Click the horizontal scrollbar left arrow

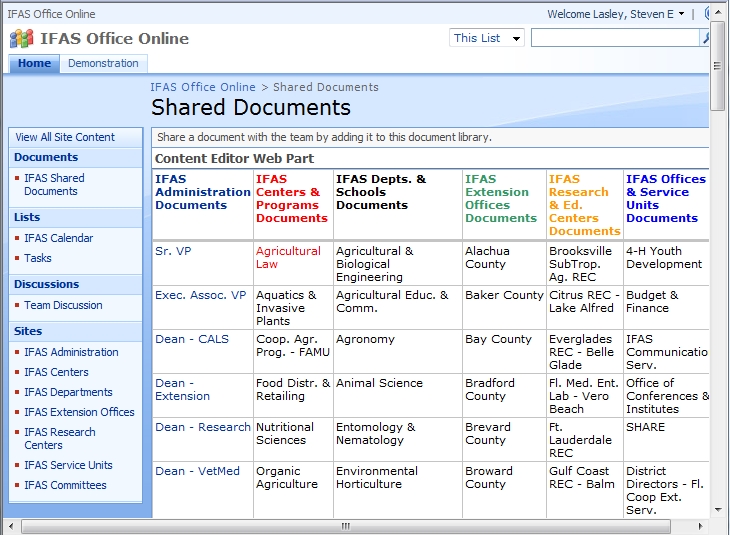click(x=11, y=527)
